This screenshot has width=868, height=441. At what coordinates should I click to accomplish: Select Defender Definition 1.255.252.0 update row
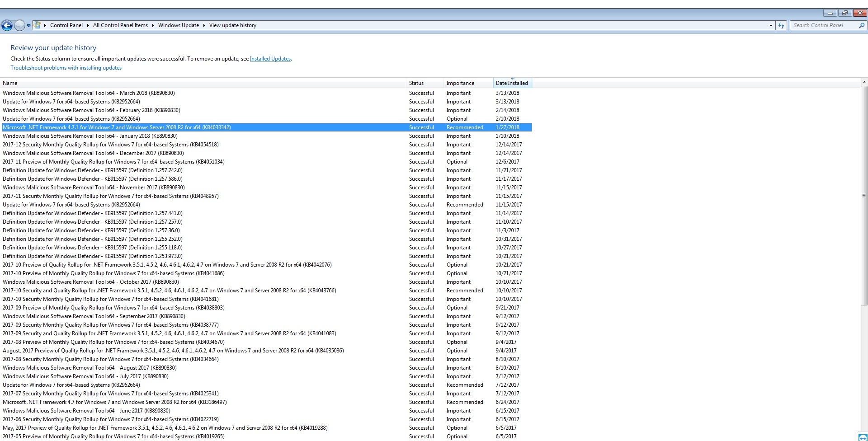(x=267, y=239)
